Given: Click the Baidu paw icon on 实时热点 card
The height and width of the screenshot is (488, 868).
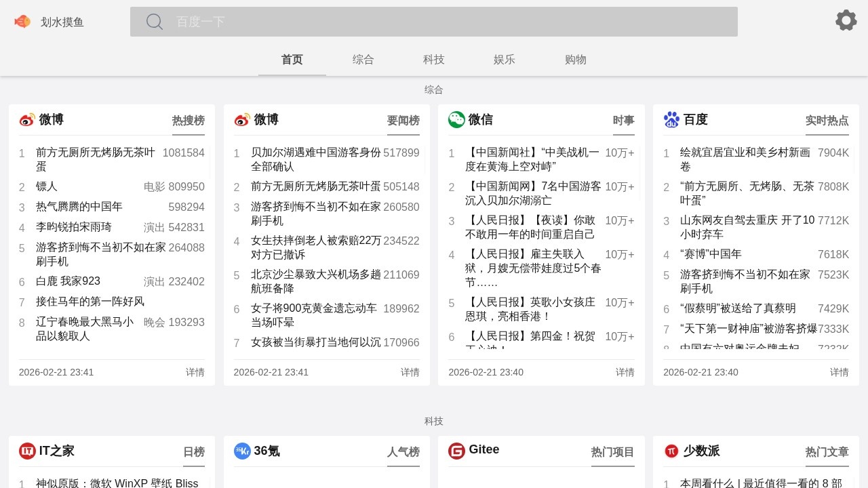Looking at the screenshot, I should 671,119.
